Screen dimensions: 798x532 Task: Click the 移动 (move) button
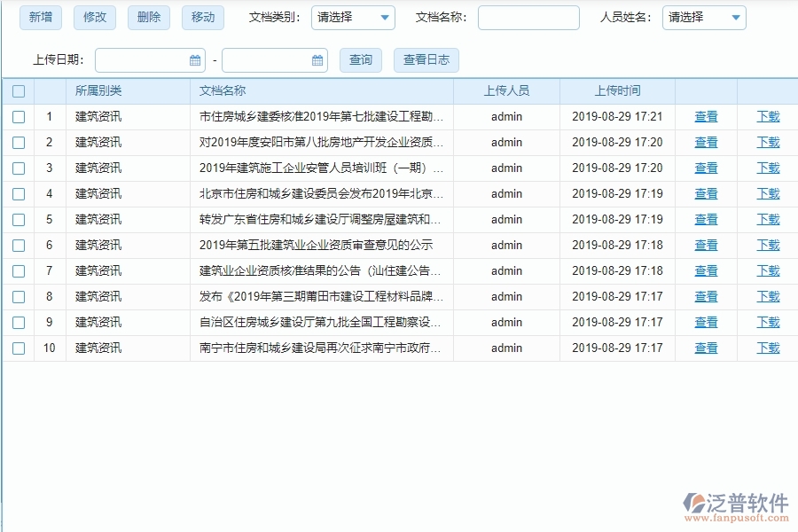(x=202, y=17)
